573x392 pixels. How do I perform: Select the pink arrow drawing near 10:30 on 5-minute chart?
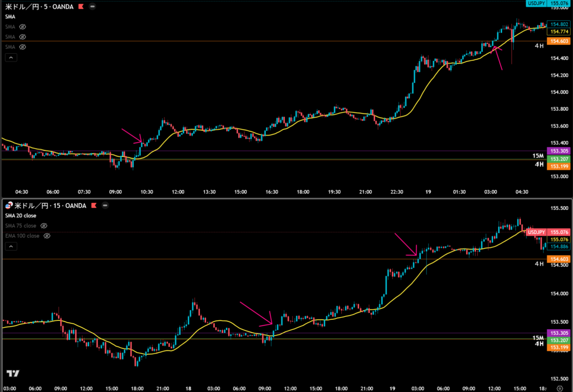(x=132, y=138)
